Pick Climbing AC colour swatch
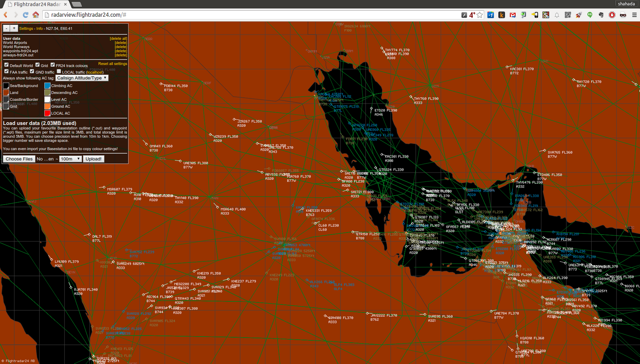The height and width of the screenshot is (364, 640). 47,86
